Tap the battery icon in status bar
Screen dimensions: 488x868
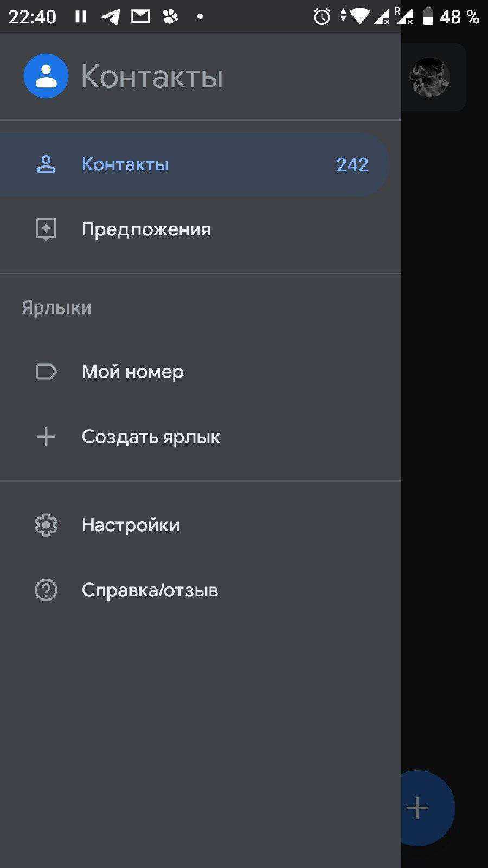[428, 17]
